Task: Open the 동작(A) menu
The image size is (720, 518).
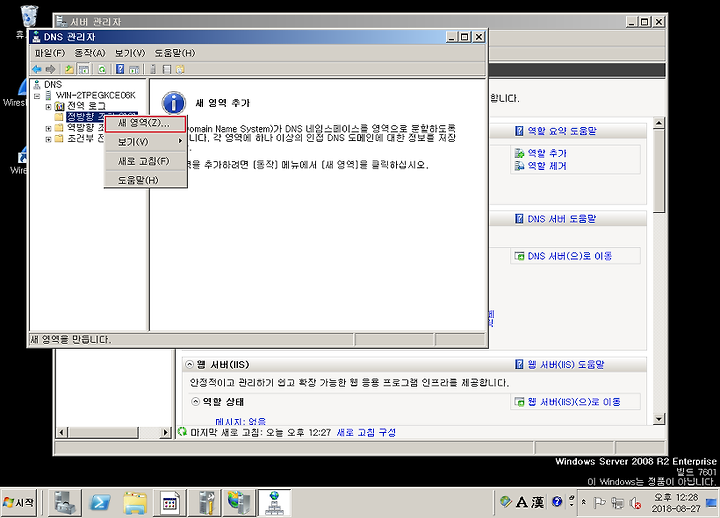Action: (90, 53)
